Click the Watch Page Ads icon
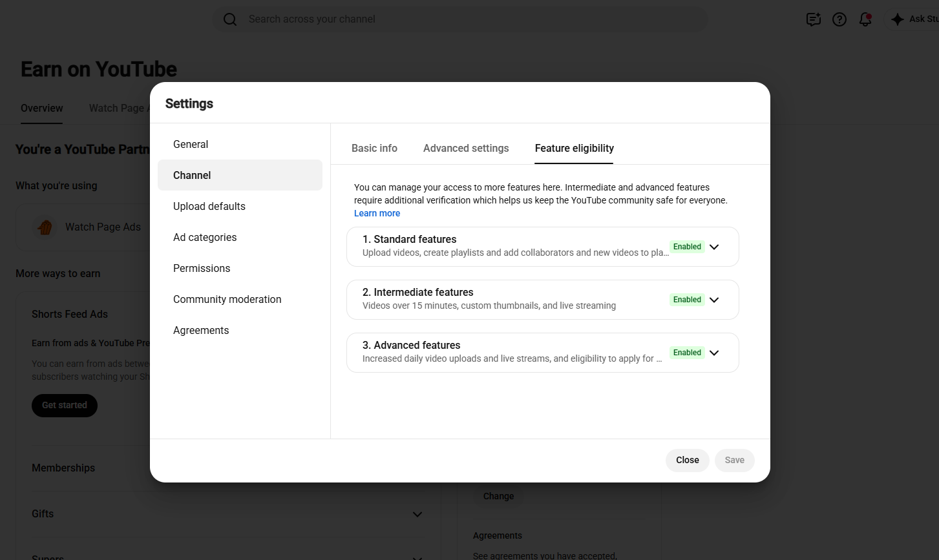This screenshot has height=560, width=939. (x=45, y=227)
